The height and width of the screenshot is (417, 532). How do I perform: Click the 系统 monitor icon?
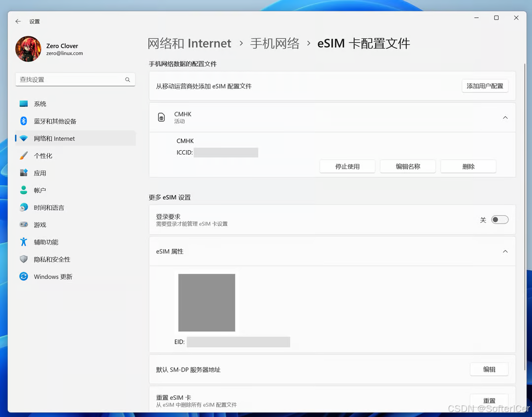24,104
